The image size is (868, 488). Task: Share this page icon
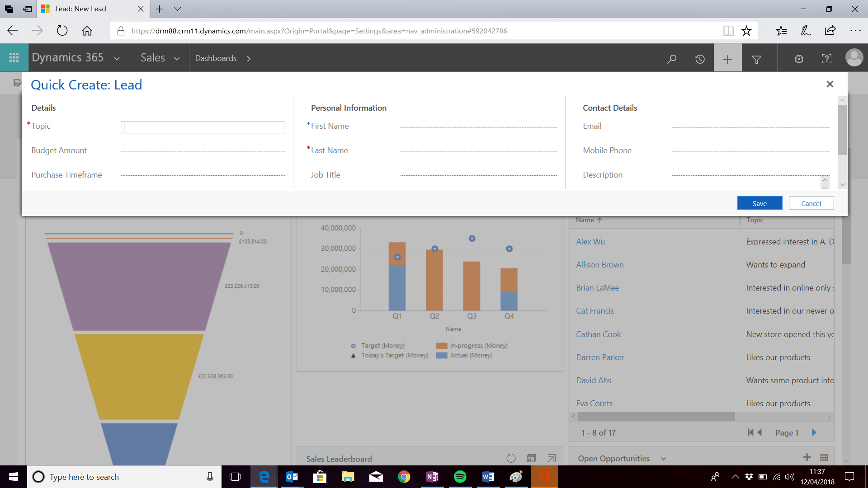pyautogui.click(x=830, y=31)
